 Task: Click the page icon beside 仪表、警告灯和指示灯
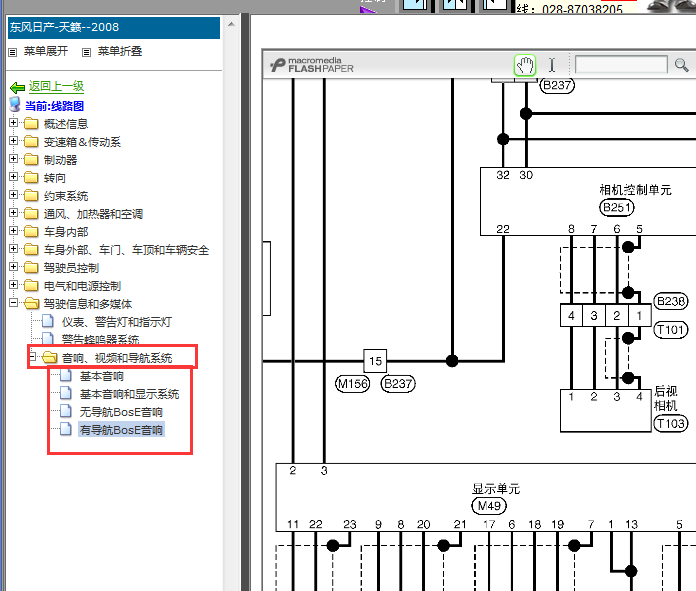point(47,321)
